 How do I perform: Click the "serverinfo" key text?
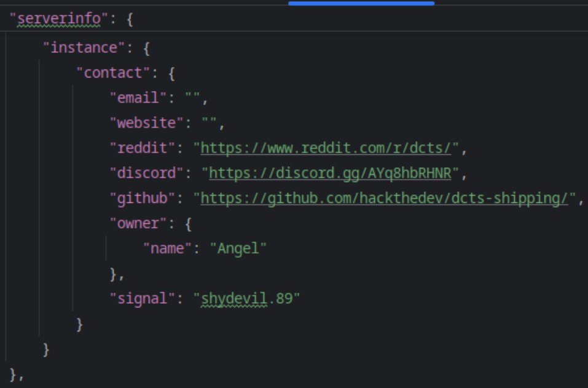click(x=59, y=19)
